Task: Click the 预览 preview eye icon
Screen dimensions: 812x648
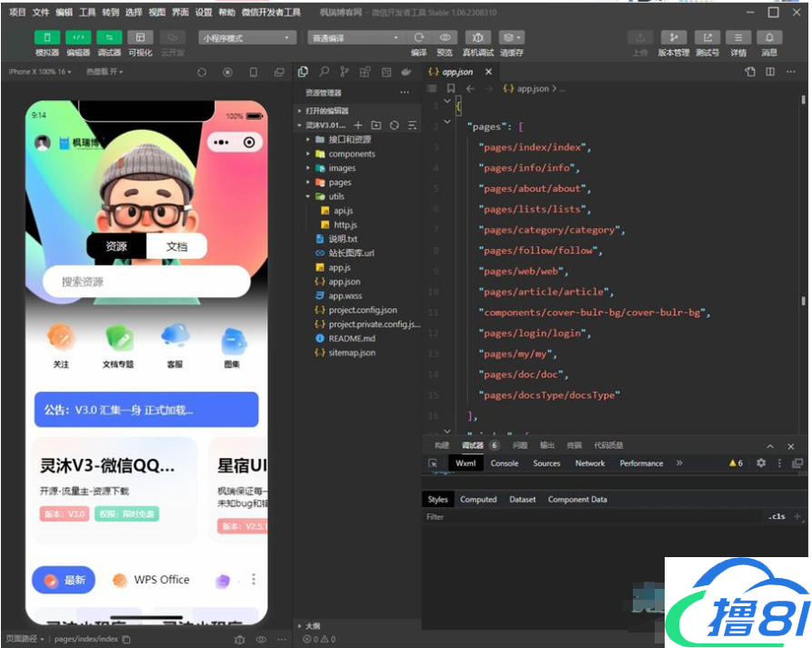Action: coord(445,37)
